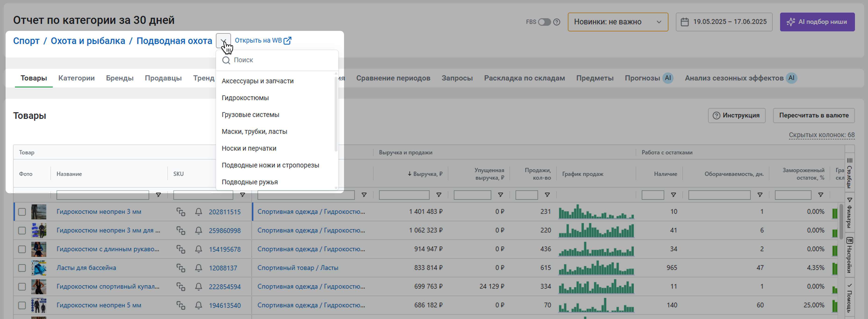Select Грузовые системы from dropdown
This screenshot has height=319, width=868.
pos(250,115)
